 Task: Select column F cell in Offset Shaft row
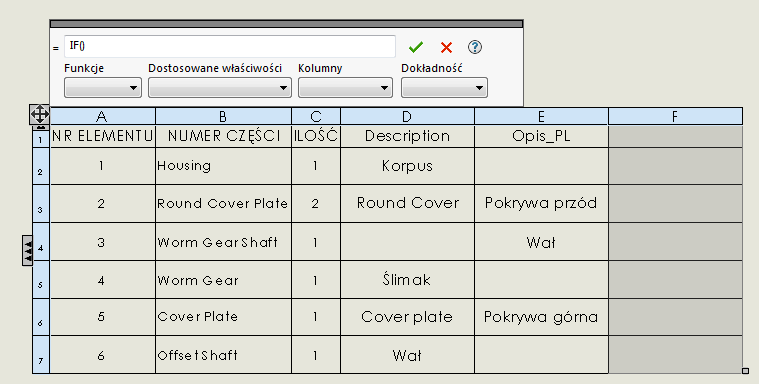pyautogui.click(x=675, y=355)
